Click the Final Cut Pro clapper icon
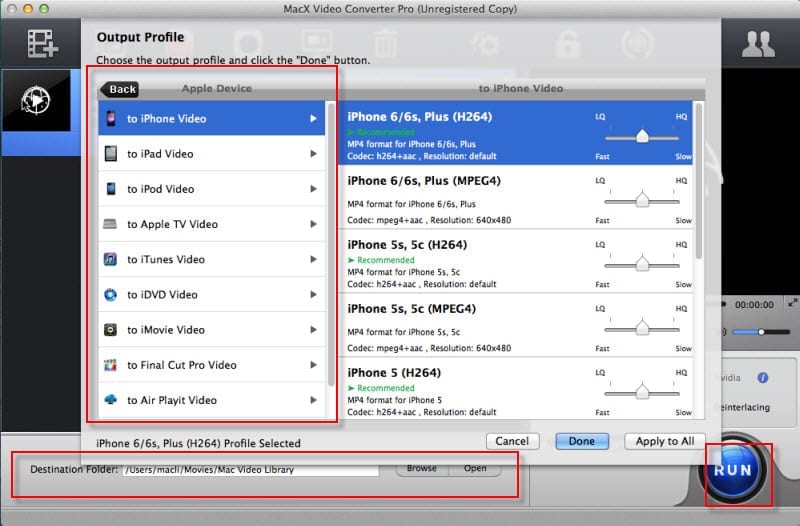 click(x=110, y=365)
